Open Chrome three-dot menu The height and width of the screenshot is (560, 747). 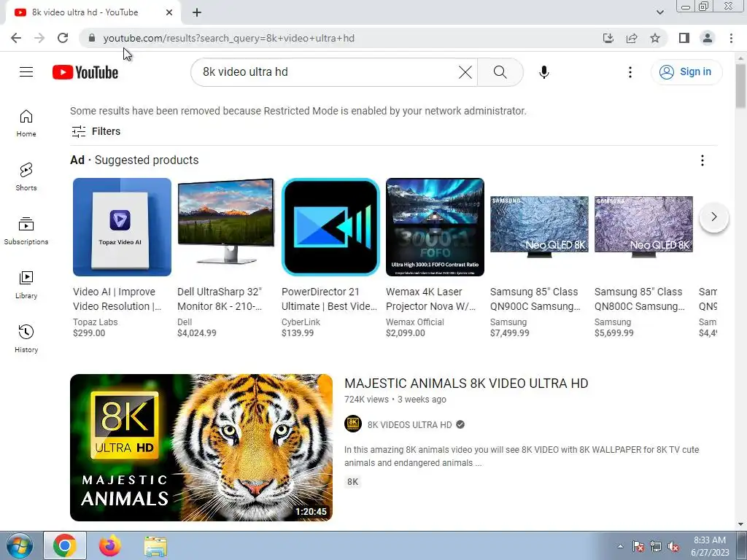(731, 38)
